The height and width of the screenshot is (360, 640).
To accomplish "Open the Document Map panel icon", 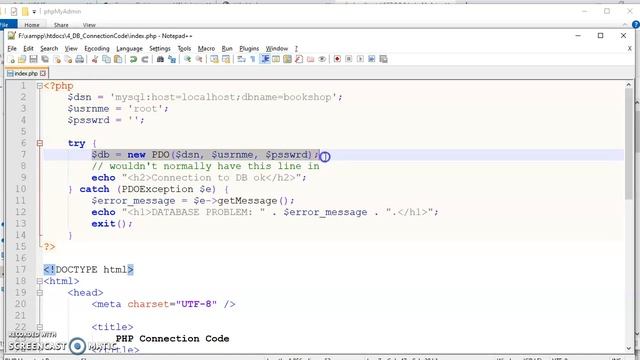I will tap(287, 59).
